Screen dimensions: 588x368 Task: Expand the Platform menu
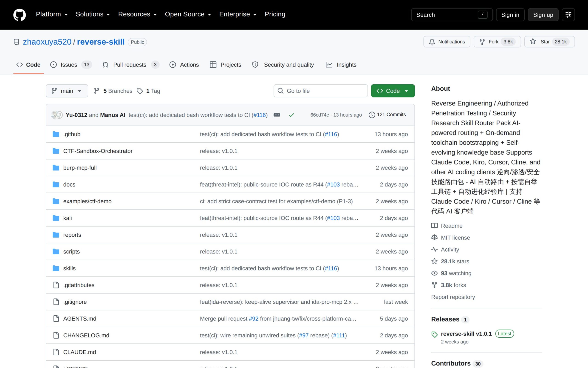(x=52, y=14)
